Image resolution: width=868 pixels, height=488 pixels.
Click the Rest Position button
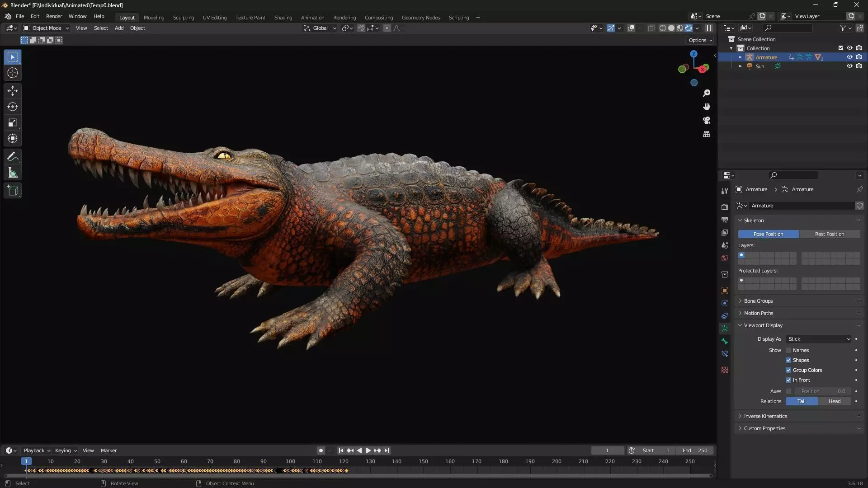[x=830, y=234]
